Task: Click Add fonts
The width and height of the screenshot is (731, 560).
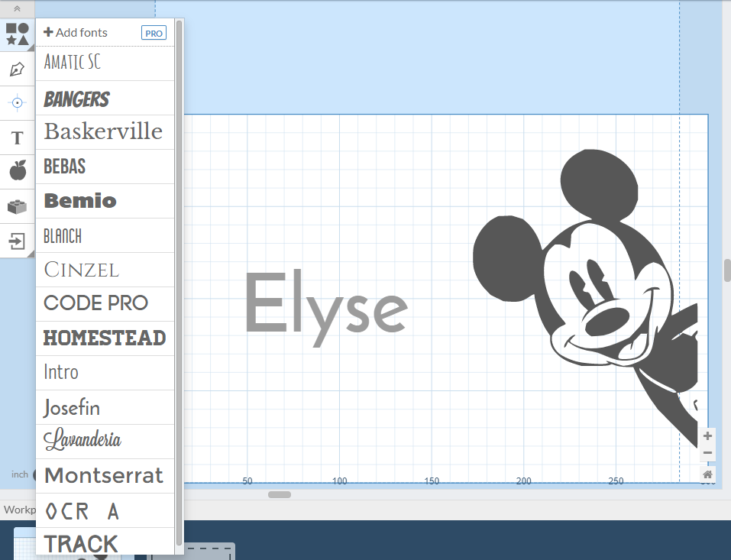Action: (x=75, y=33)
